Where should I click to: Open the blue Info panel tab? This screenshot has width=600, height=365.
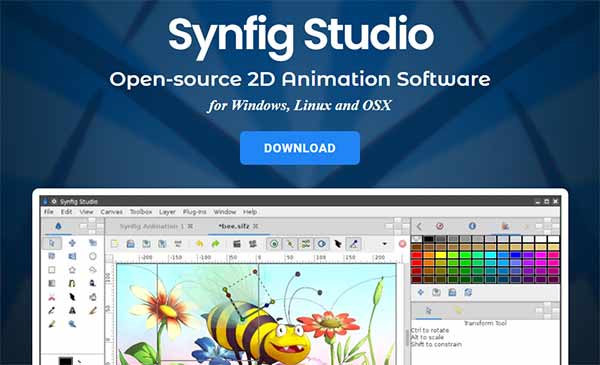(472, 226)
